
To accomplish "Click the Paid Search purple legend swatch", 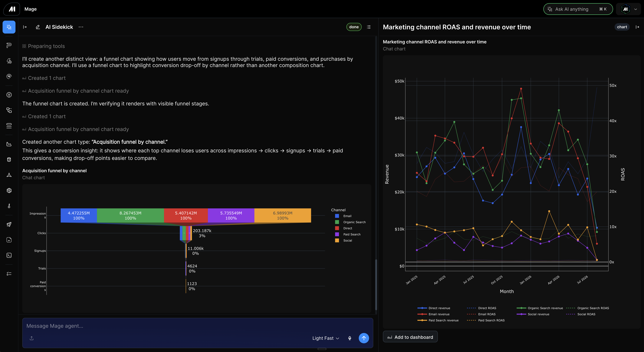I will (337, 234).
